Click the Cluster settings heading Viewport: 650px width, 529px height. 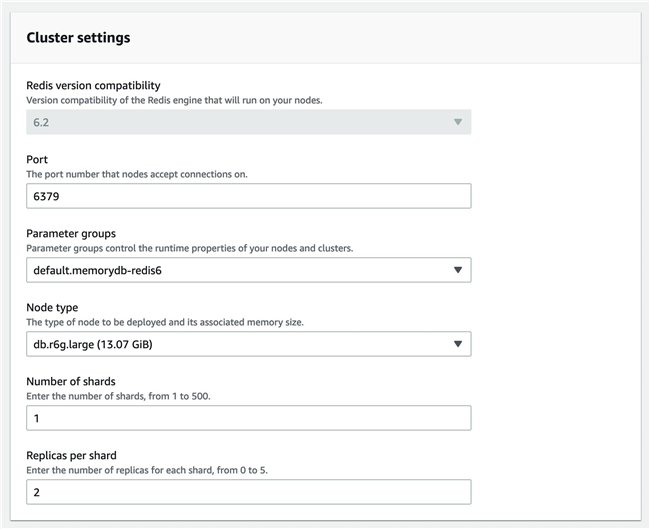(x=78, y=38)
